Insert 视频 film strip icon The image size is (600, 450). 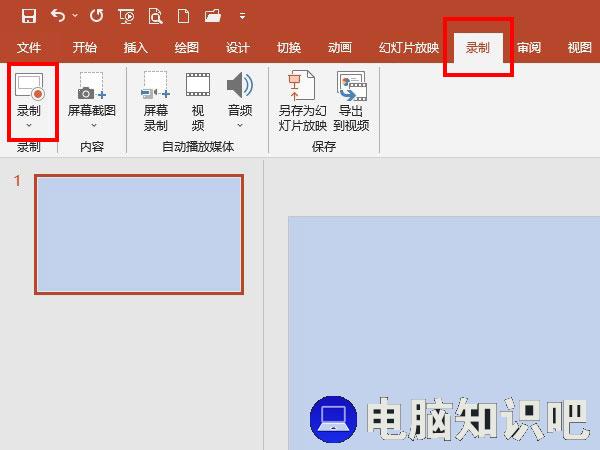coord(198,85)
